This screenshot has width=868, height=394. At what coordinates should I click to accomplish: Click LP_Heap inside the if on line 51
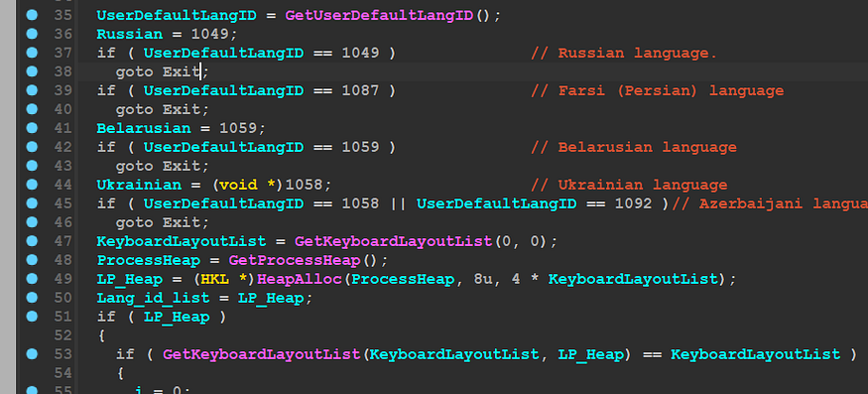(x=177, y=317)
